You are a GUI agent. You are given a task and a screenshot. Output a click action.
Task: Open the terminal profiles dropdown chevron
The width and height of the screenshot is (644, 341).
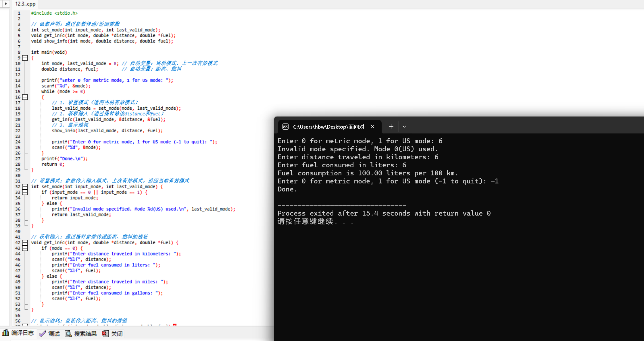(x=404, y=127)
